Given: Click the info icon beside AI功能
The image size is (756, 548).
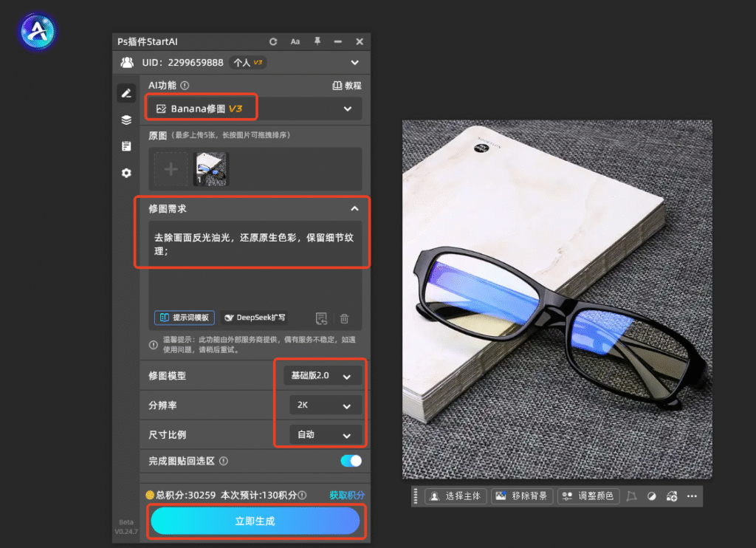Looking at the screenshot, I should point(185,86).
